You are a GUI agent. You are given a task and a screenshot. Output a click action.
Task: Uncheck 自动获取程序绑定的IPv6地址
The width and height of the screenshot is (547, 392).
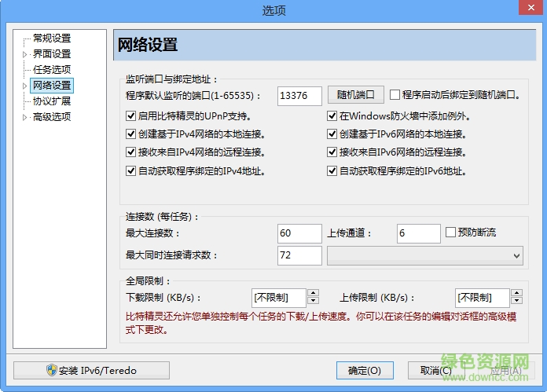(332, 170)
